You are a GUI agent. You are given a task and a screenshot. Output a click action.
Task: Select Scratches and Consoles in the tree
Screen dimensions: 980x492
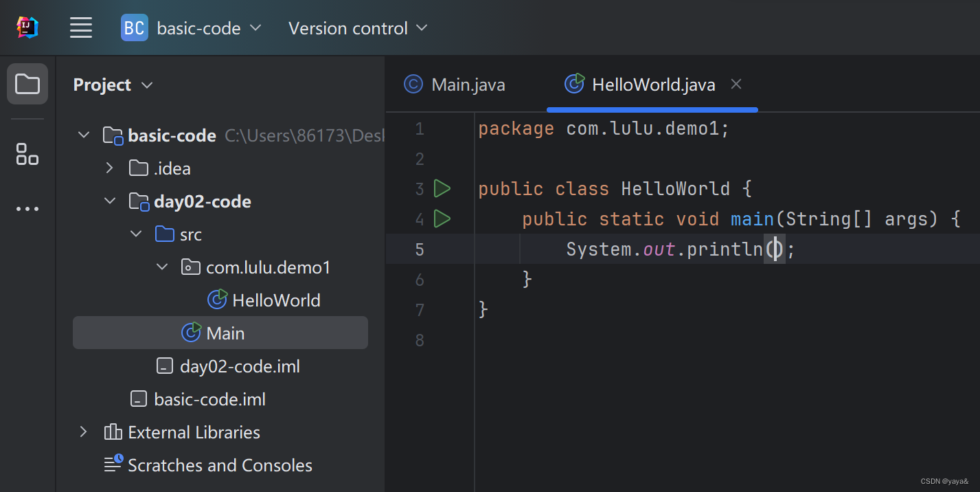click(220, 465)
